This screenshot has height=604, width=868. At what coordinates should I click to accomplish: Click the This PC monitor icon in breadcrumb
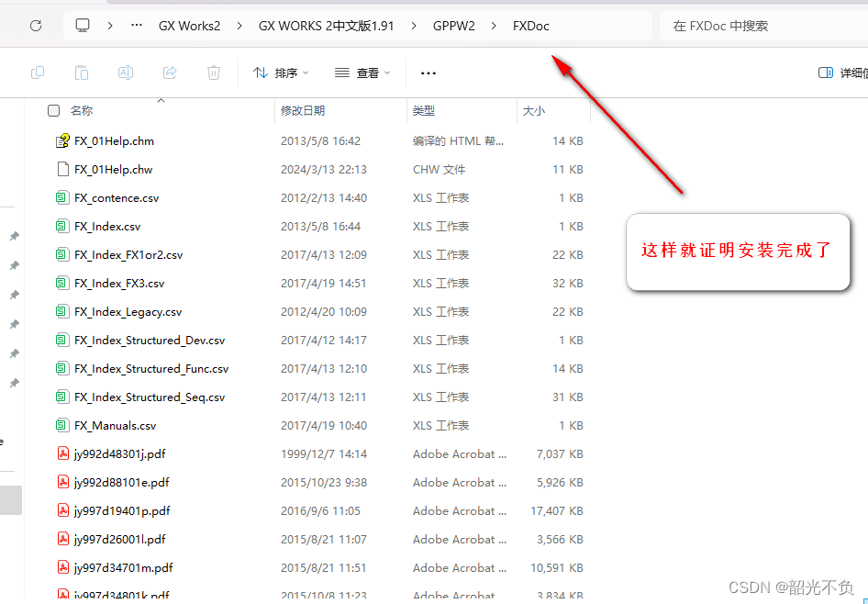point(83,26)
